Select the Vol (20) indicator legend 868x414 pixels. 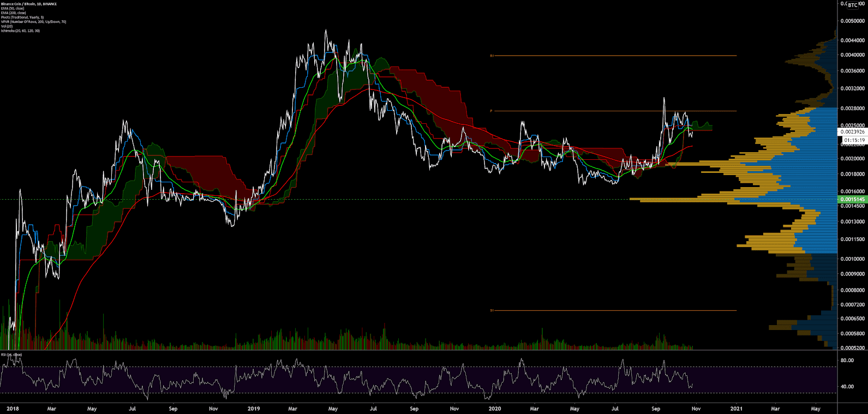pos(7,26)
